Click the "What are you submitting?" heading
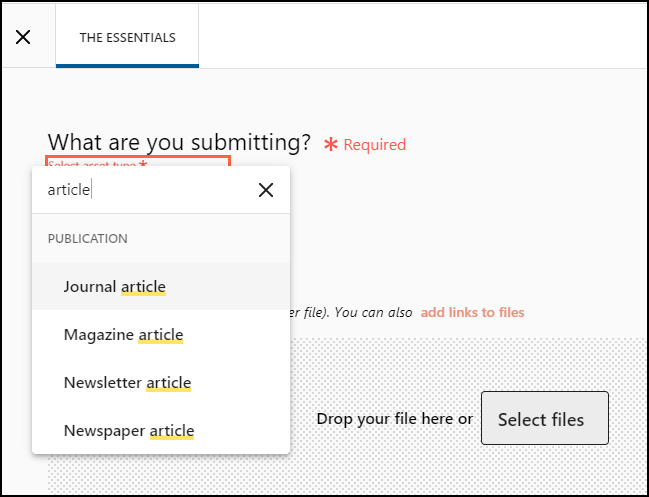The width and height of the screenshot is (649, 497). [179, 143]
